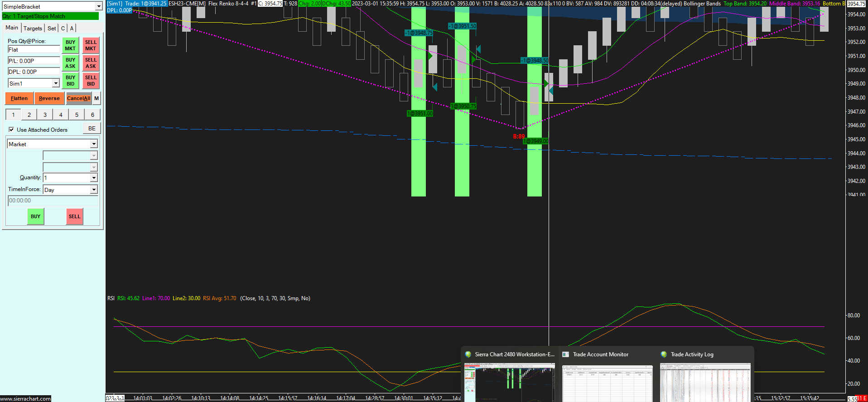Click the Flatten button
The height and width of the screenshot is (402, 868).
(x=19, y=98)
